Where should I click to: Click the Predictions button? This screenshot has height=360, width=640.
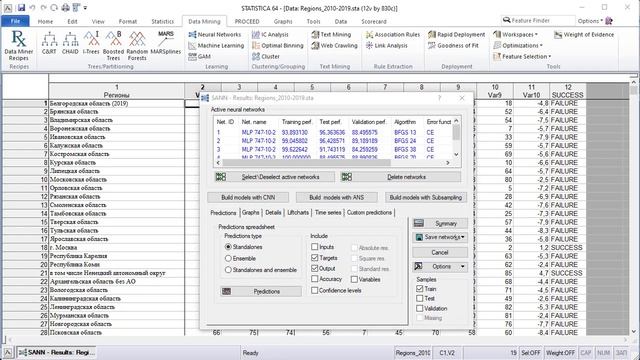(261, 291)
